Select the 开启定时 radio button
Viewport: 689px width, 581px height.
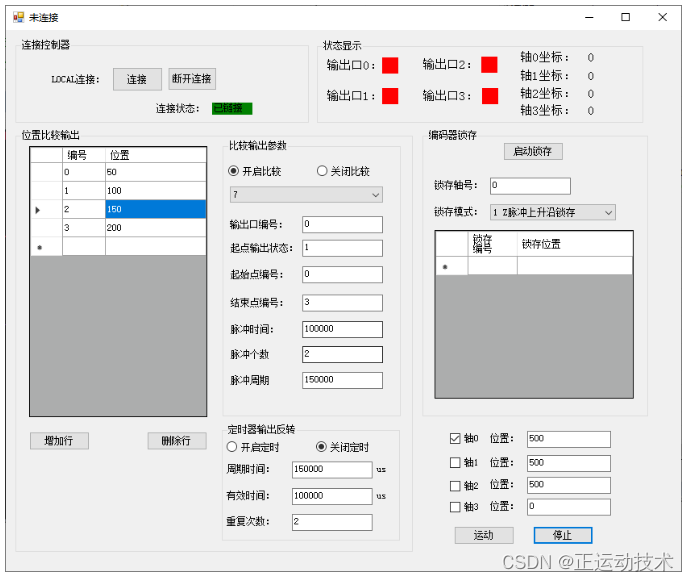point(232,447)
